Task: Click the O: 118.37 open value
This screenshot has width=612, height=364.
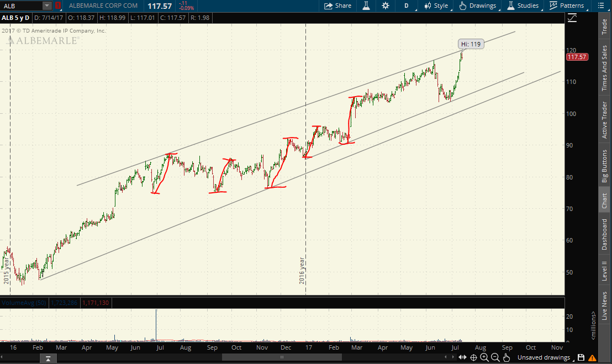Action: 81,18
